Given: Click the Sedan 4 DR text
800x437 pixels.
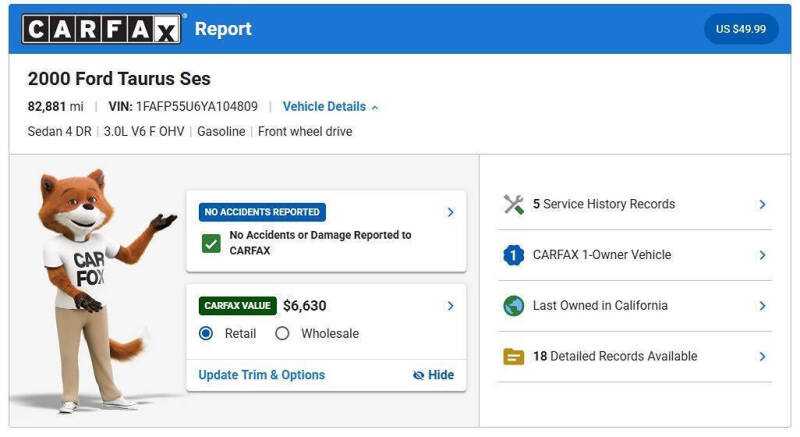Looking at the screenshot, I should [x=60, y=132].
